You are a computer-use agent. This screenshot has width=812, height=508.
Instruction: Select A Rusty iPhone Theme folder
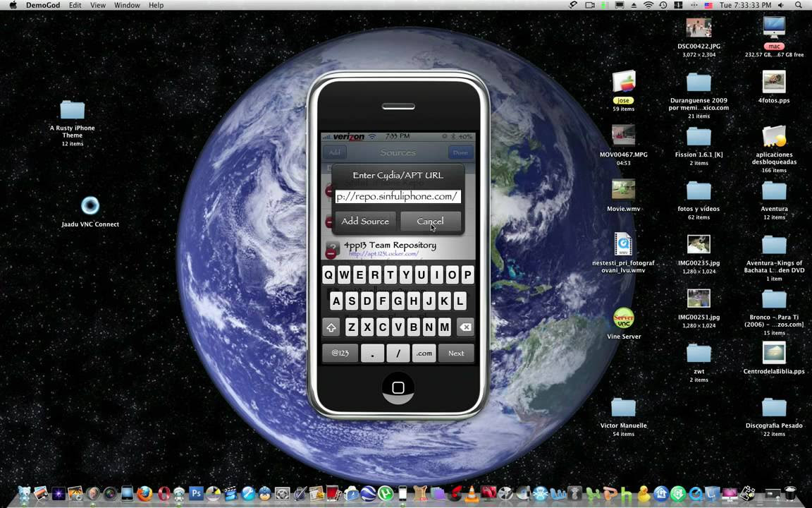coord(73,110)
